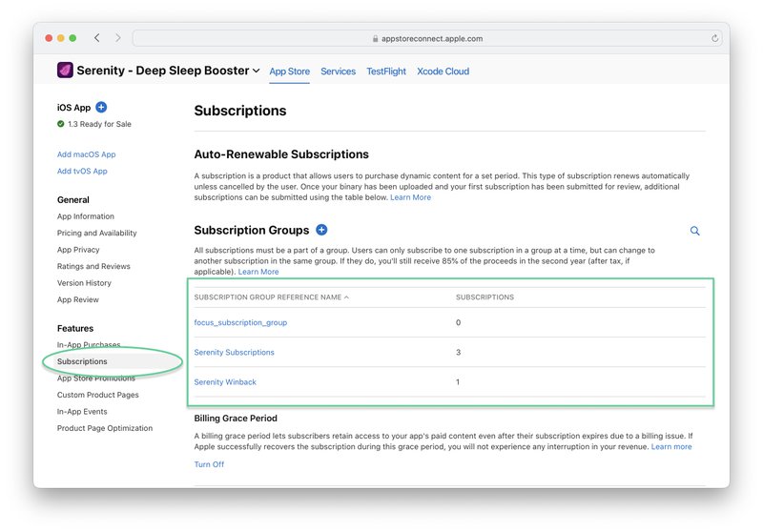Open the Serenity Subscriptions group link
The image size is (763, 532).
pyautogui.click(x=234, y=352)
